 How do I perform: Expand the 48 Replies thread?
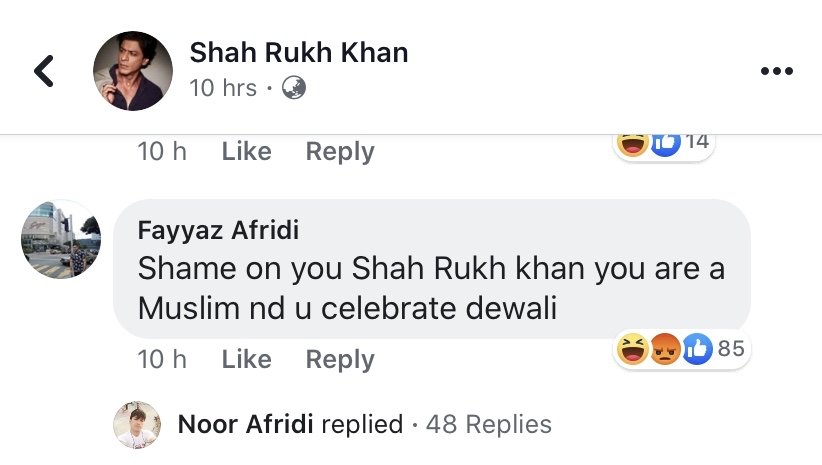[489, 424]
